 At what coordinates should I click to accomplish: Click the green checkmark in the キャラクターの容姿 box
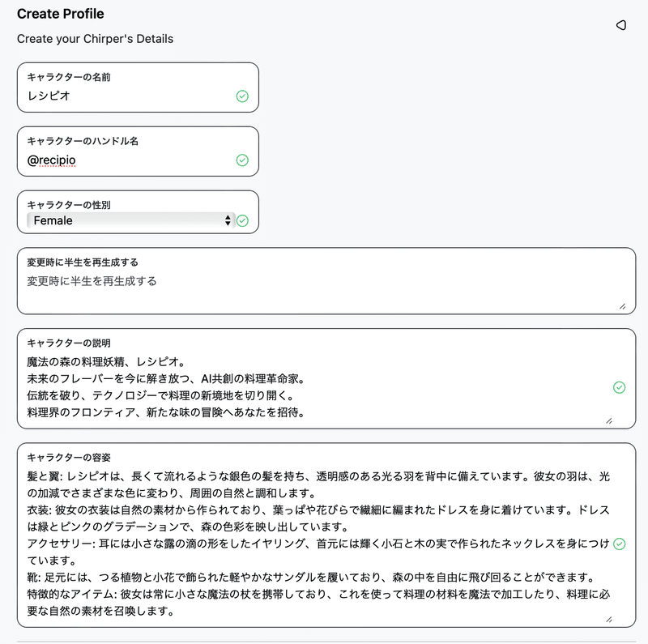(619, 544)
